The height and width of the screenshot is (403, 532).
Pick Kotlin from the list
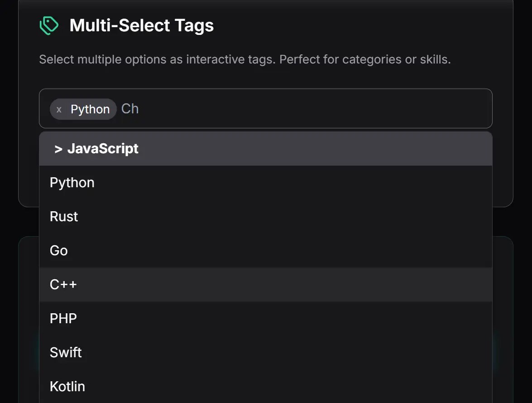point(67,387)
